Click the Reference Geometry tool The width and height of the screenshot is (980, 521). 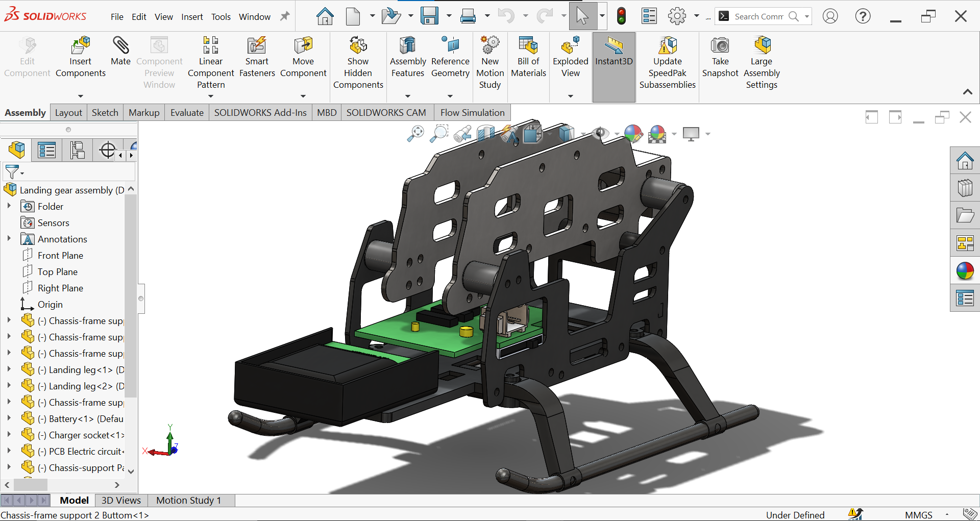click(x=450, y=57)
